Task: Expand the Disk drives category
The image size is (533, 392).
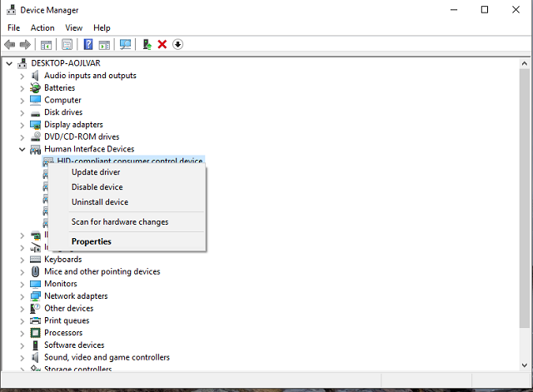Action: point(22,113)
